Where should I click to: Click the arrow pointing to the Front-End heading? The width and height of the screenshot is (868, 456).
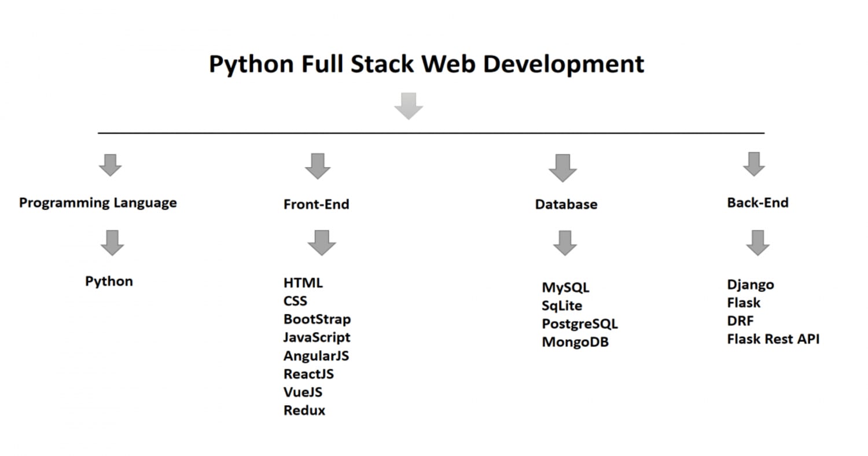[x=318, y=166]
